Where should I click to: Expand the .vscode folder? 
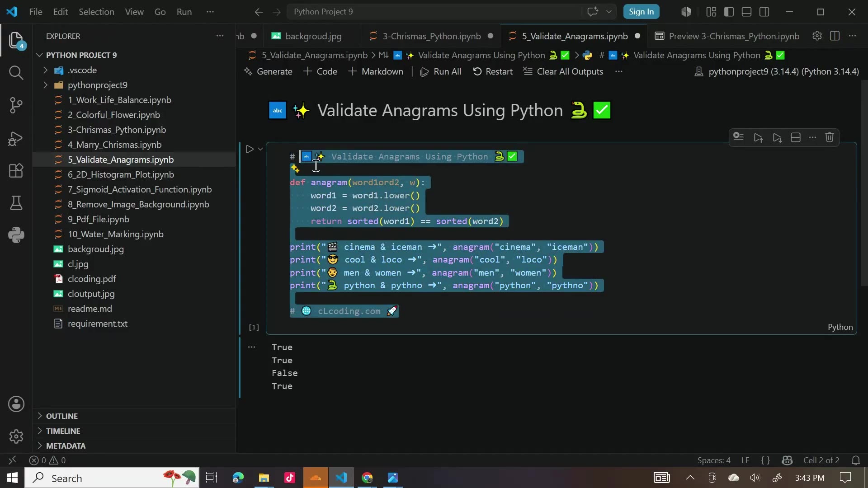click(x=45, y=70)
